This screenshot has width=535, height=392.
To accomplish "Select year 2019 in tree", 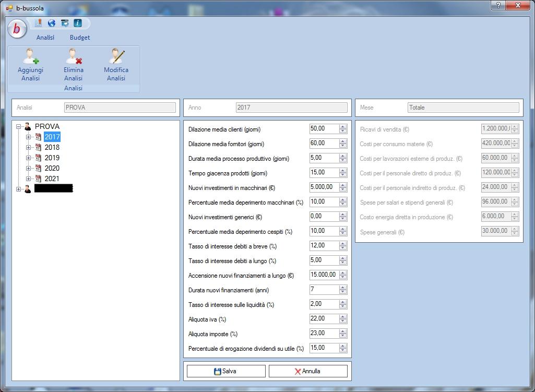I will [52, 158].
